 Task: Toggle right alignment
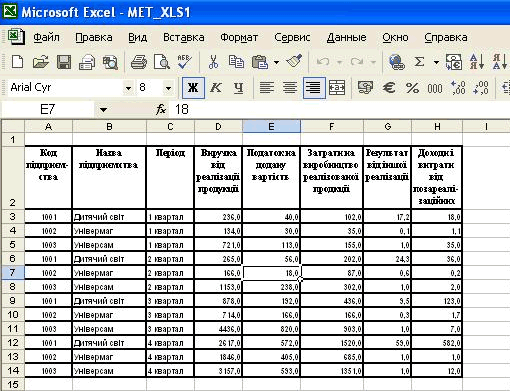[314, 88]
